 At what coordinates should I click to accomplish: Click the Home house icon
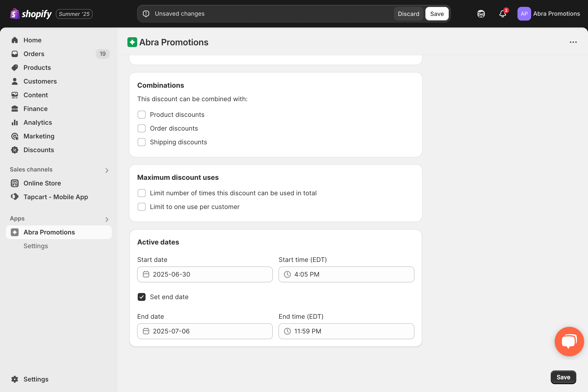click(x=15, y=40)
